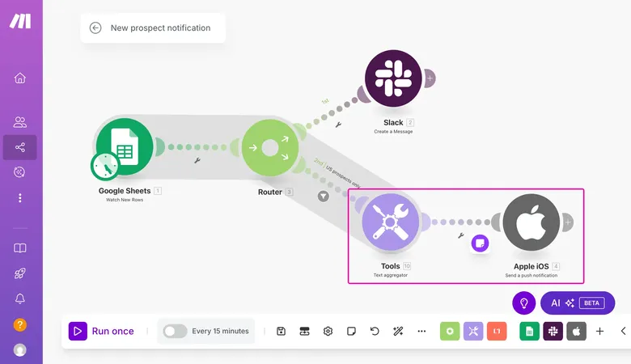Click the undo toolbar arrow icon
This screenshot has width=631, height=364.
375,331
